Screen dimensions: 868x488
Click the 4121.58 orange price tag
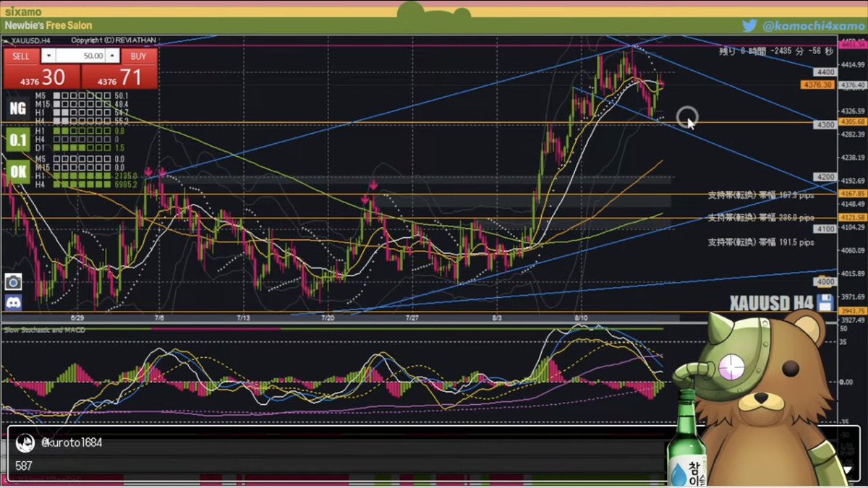(x=852, y=218)
